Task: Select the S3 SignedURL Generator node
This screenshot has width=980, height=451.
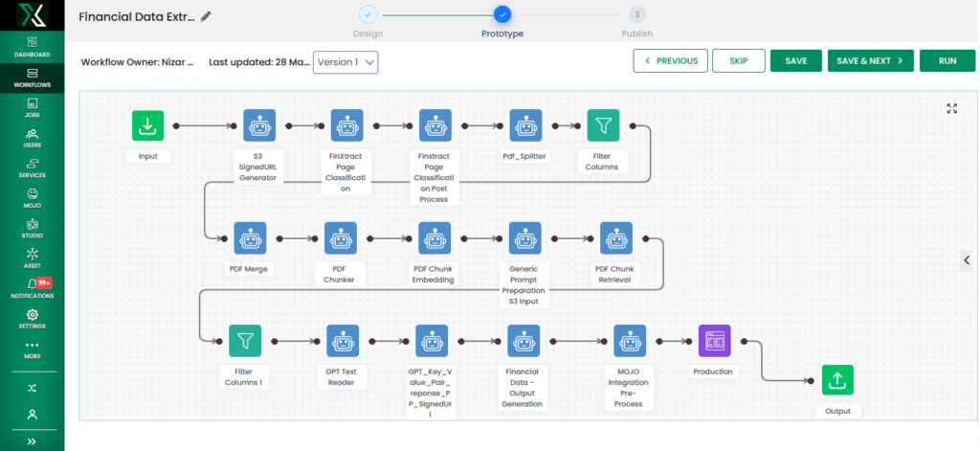Action: pyautogui.click(x=258, y=125)
